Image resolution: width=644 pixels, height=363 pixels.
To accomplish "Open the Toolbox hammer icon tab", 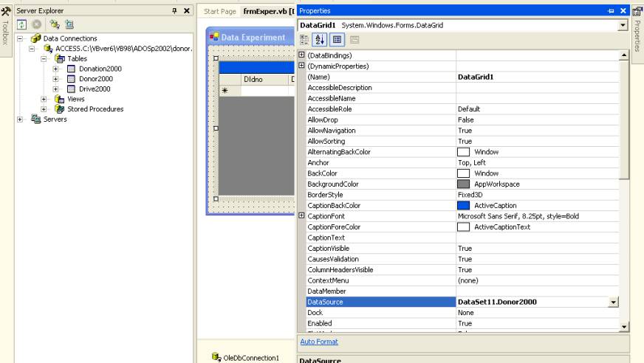I will (x=6, y=11).
